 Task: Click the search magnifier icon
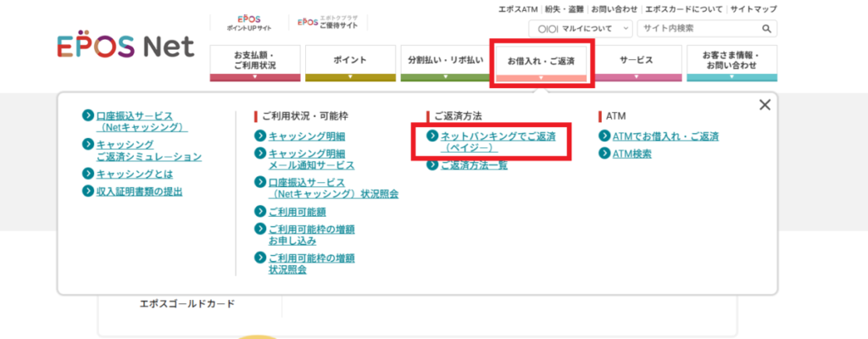[766, 29]
